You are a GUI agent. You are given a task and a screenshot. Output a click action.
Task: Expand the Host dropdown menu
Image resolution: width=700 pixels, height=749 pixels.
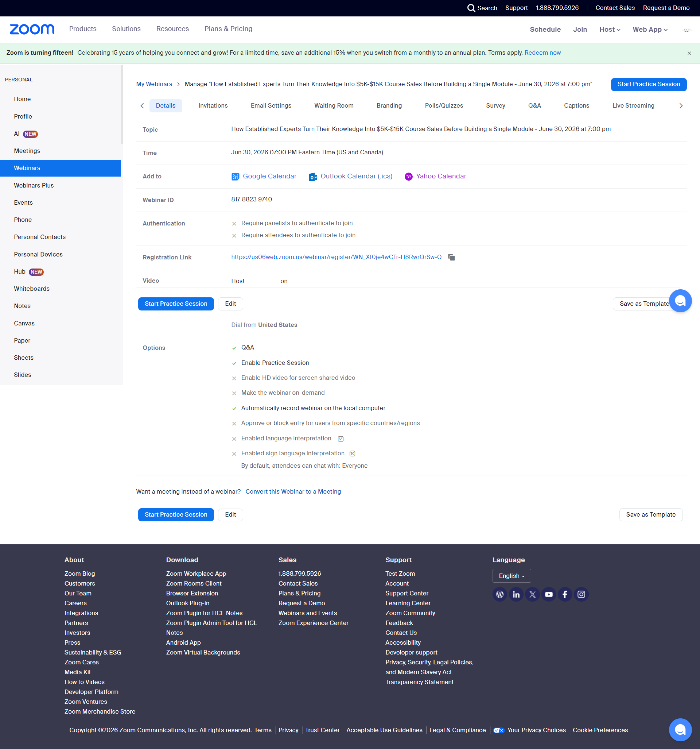(x=610, y=30)
